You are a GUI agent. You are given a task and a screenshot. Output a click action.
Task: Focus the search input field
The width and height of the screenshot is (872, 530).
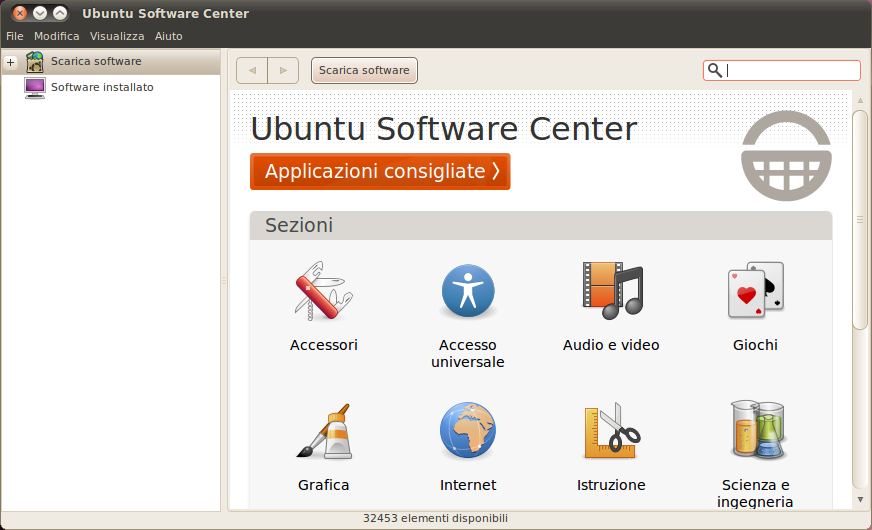coord(781,71)
